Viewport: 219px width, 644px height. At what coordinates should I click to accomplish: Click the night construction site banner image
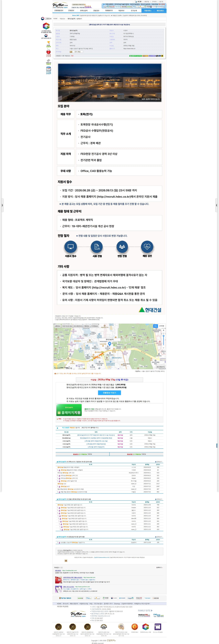click(x=109, y=83)
